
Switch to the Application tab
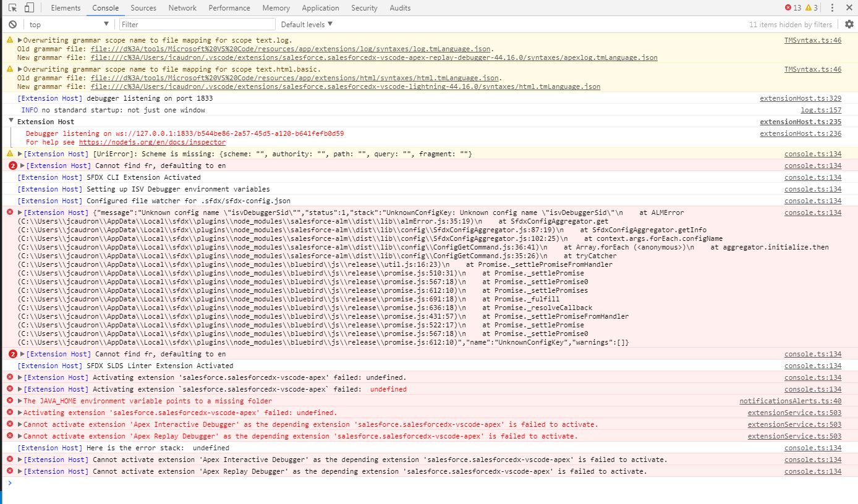click(x=320, y=7)
